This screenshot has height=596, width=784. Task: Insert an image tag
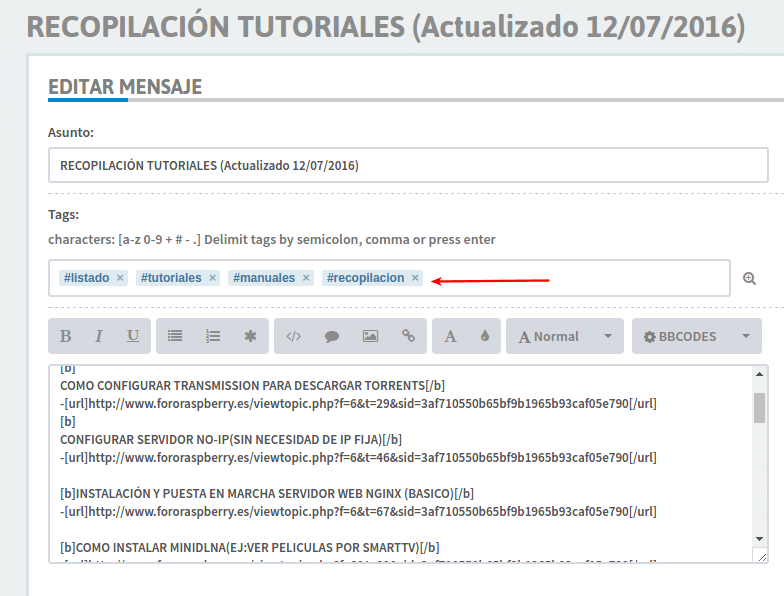(370, 337)
